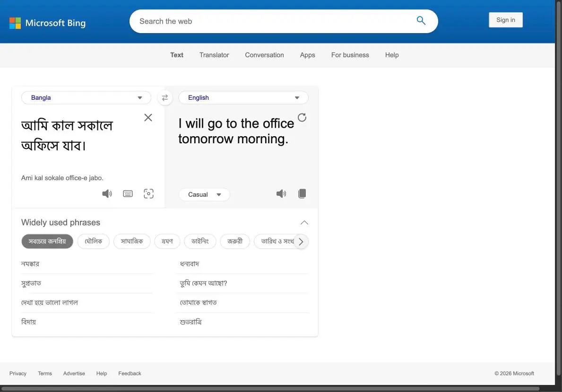Choose the phrase সুপ্রভাত
This screenshot has height=392, width=562.
[x=31, y=283]
